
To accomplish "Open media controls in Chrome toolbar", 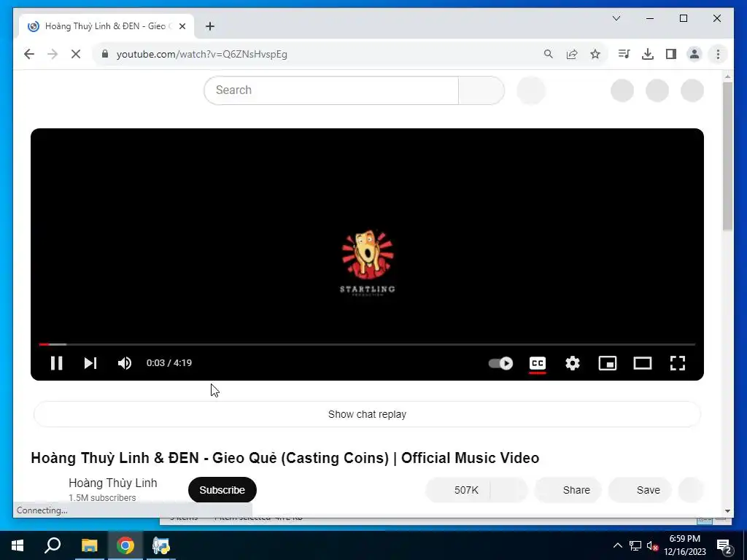I will point(624,54).
